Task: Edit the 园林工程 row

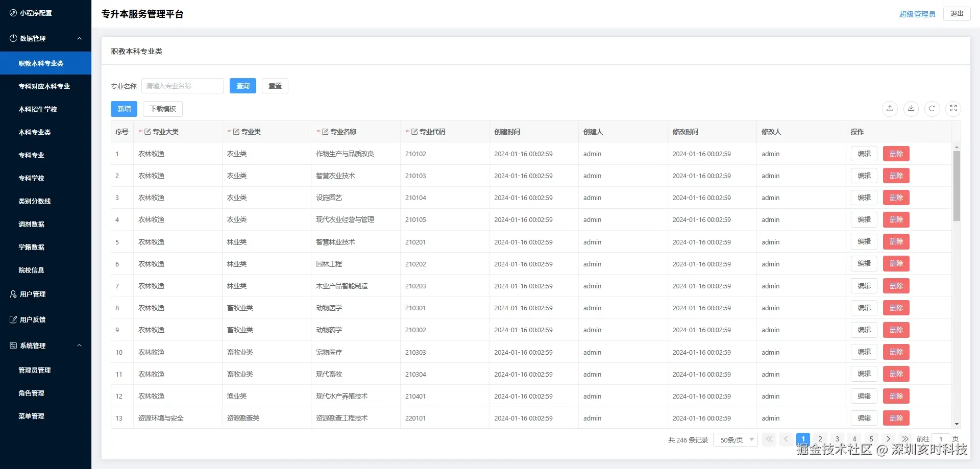Action: [864, 264]
